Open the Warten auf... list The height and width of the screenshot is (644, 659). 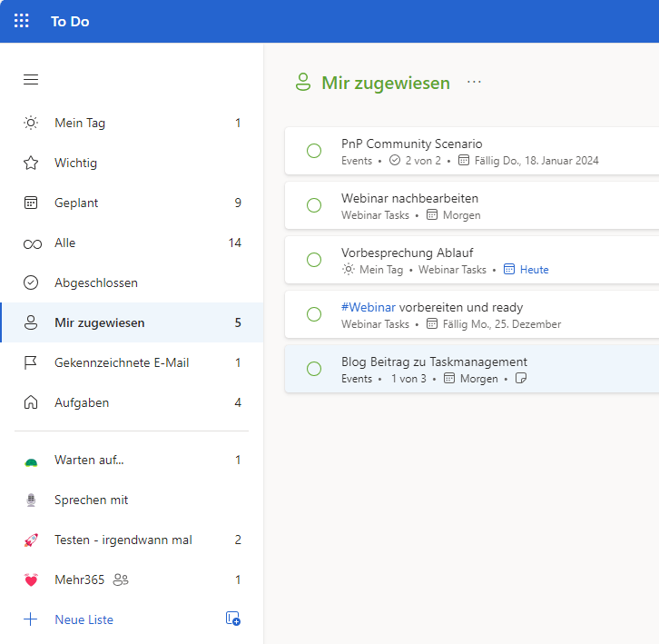click(x=132, y=460)
